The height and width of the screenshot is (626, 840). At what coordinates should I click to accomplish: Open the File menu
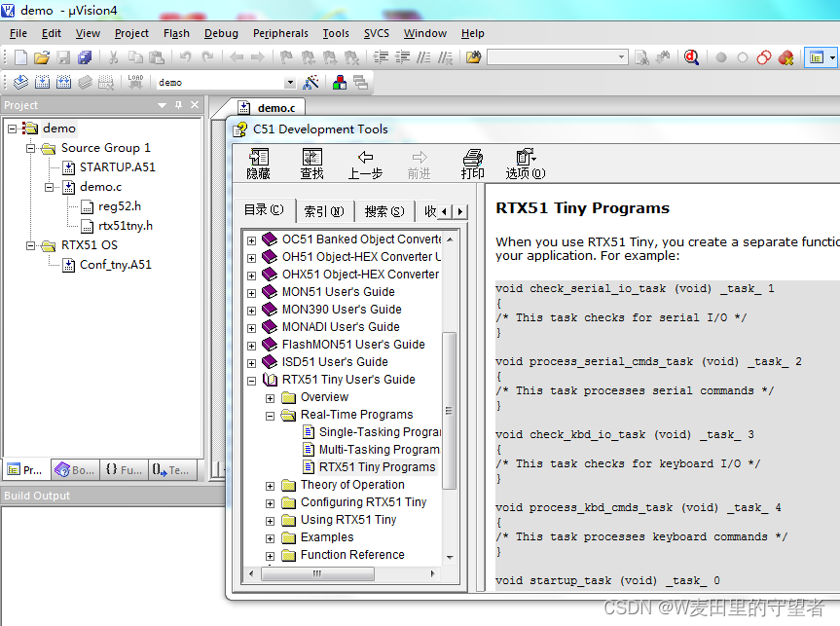coord(18,33)
